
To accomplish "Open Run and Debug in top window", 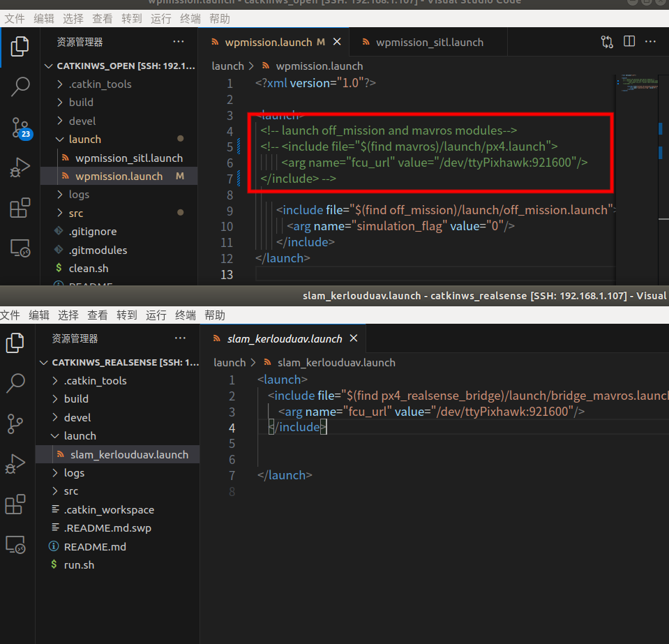I will (20, 167).
